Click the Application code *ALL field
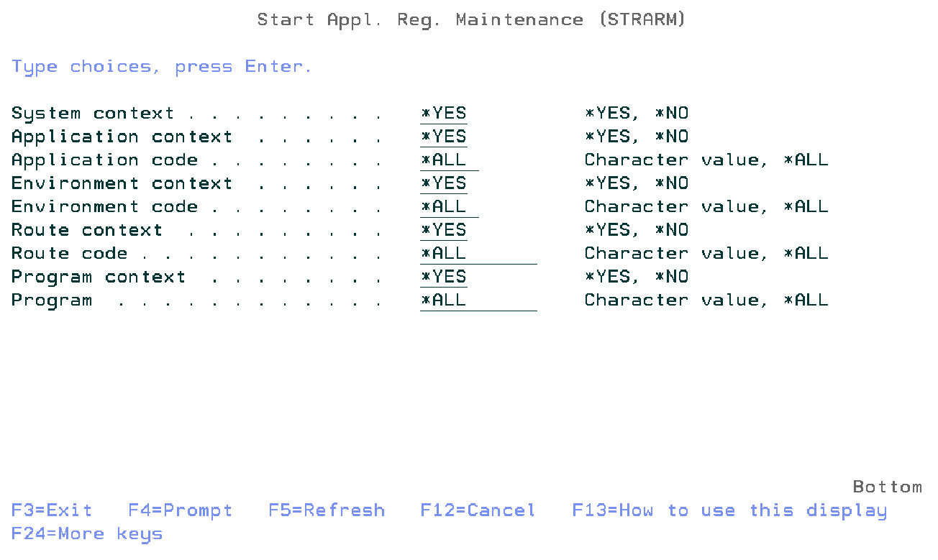 pyautogui.click(x=449, y=160)
